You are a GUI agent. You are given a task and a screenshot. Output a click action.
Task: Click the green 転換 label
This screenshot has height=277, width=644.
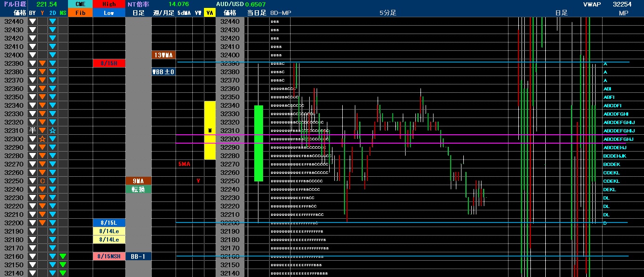pos(138,189)
